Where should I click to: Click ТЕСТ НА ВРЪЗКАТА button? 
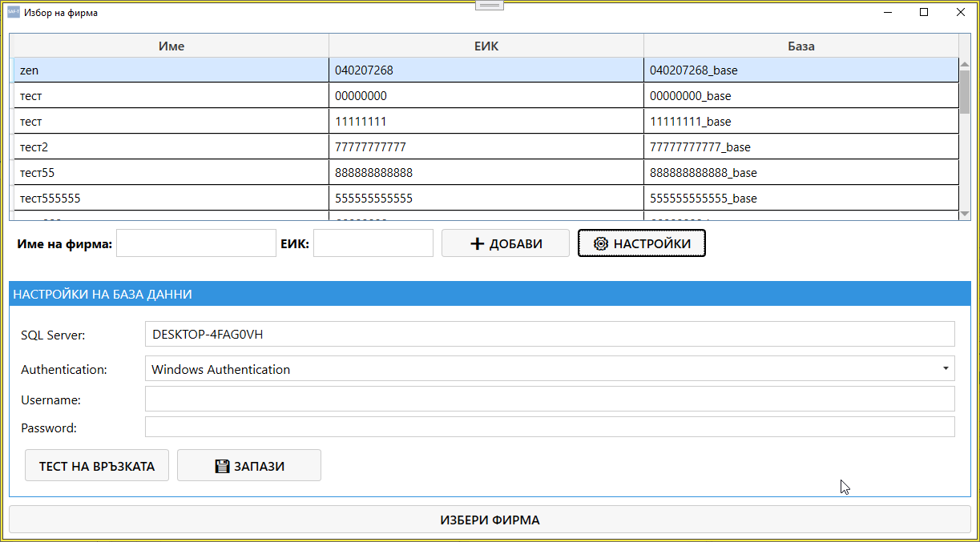(x=97, y=466)
